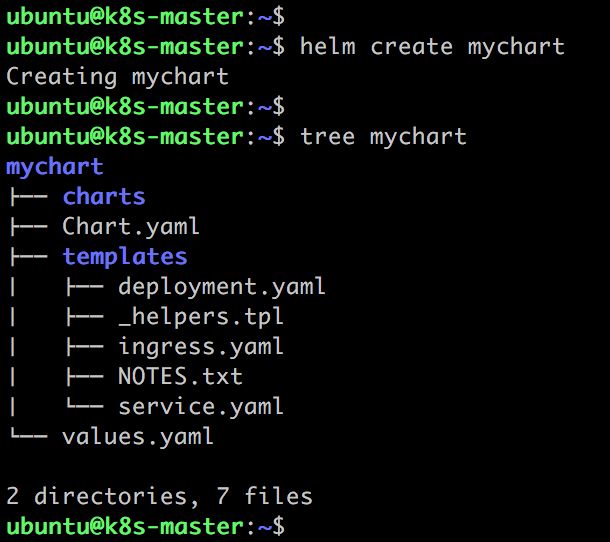Select the templates directory entry
This screenshot has height=542, width=610.
coord(125,257)
